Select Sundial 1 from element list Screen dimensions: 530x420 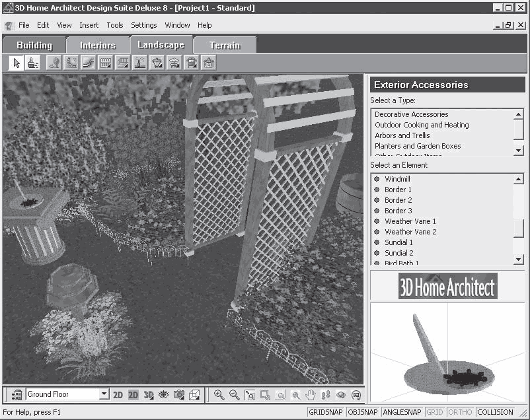click(398, 242)
